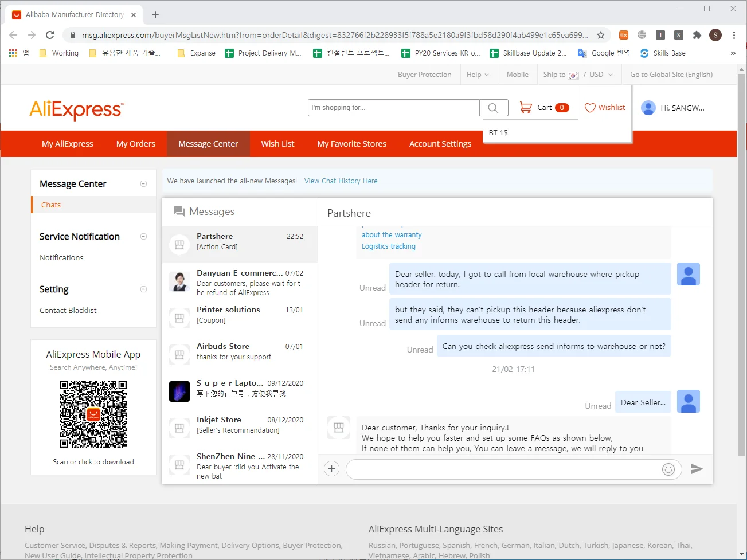Open the shopping cart icon

coord(526,107)
